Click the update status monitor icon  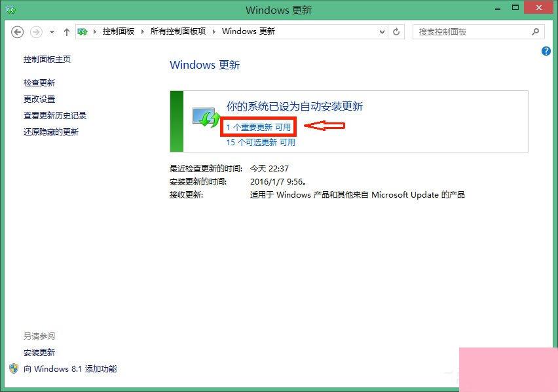click(206, 117)
